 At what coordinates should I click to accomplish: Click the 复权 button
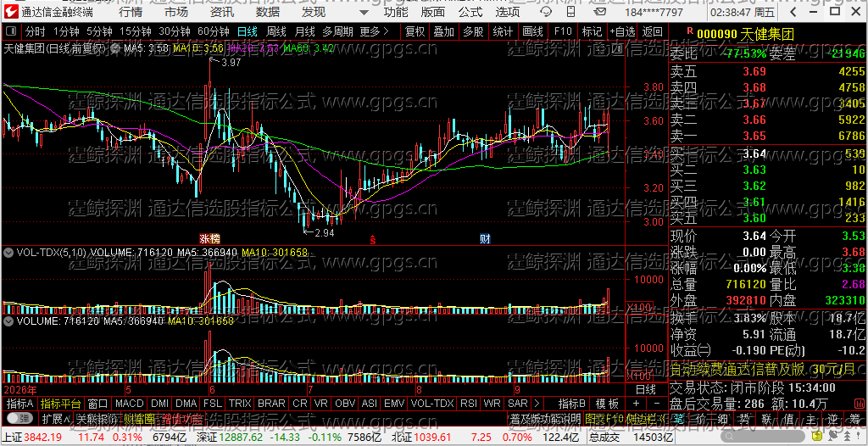pyautogui.click(x=415, y=31)
